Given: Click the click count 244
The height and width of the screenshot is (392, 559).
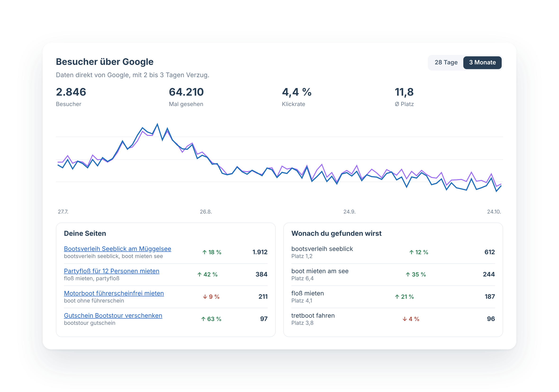Looking at the screenshot, I should (489, 274).
